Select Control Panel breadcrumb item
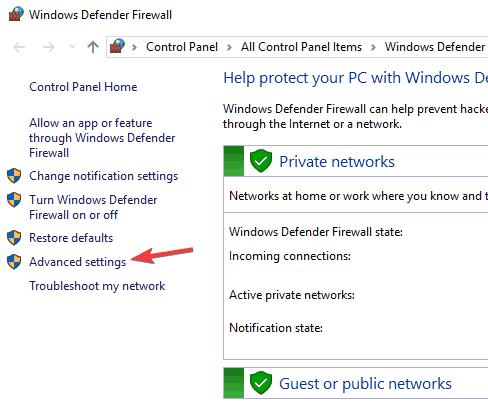 click(x=182, y=47)
